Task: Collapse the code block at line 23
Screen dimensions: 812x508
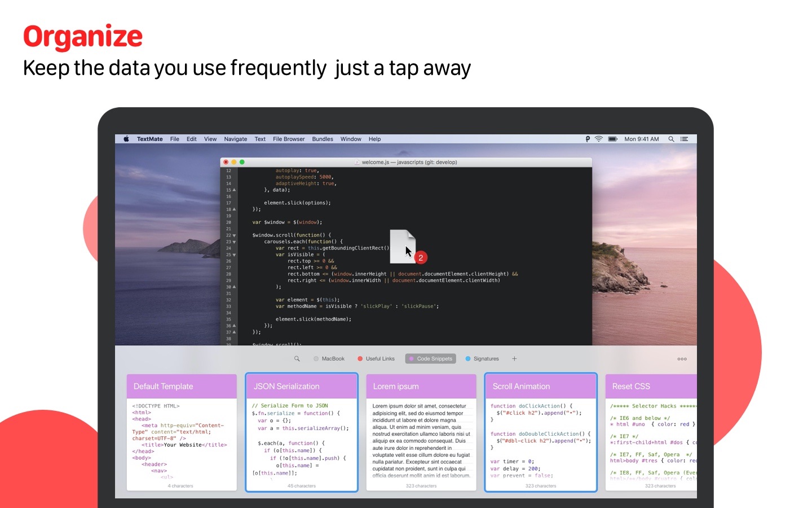Action: tap(234, 242)
